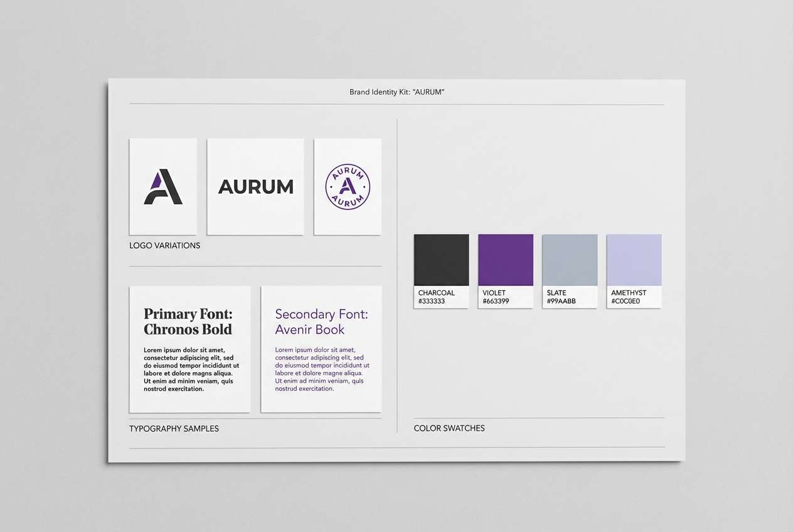The width and height of the screenshot is (793, 532).
Task: Click the SLATE #99AABB hex code text
Action: click(563, 301)
